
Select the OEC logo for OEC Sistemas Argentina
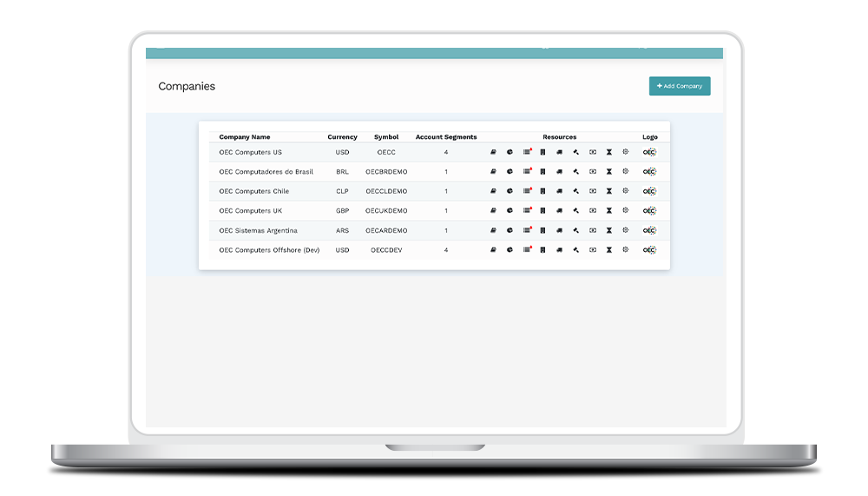tap(649, 230)
